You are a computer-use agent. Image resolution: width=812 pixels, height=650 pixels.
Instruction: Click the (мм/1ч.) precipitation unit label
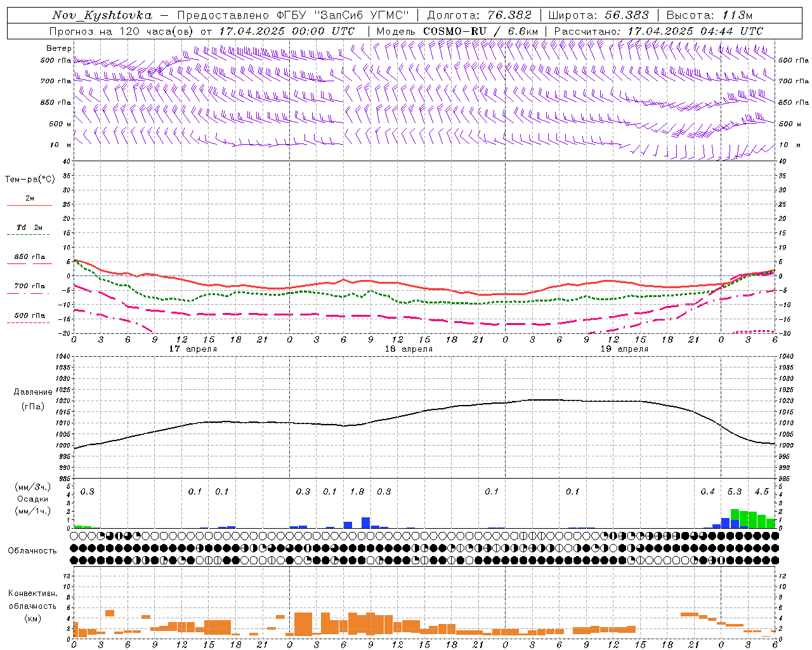33,511
